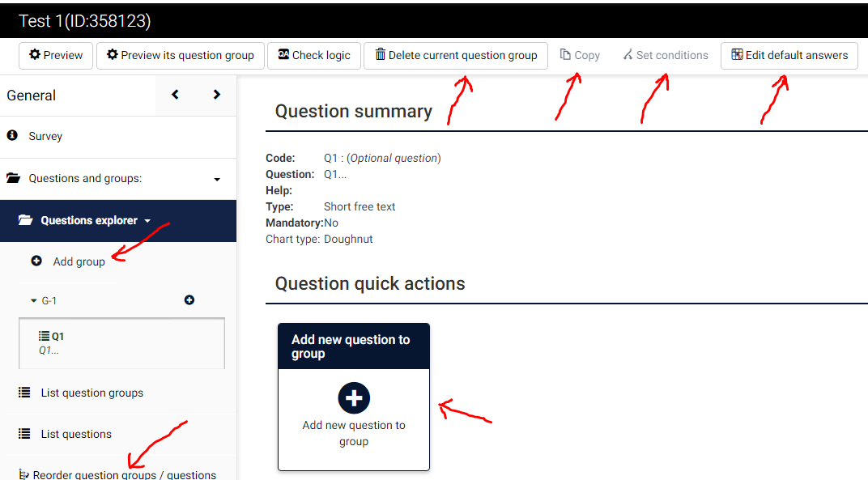Viewport: 868px width, 480px height.
Task: Click the gear icon on Preview button
Action: pyautogui.click(x=34, y=55)
